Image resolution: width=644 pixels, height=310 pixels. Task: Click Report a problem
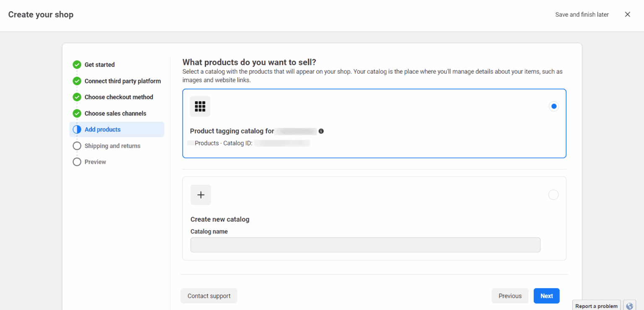coord(596,305)
